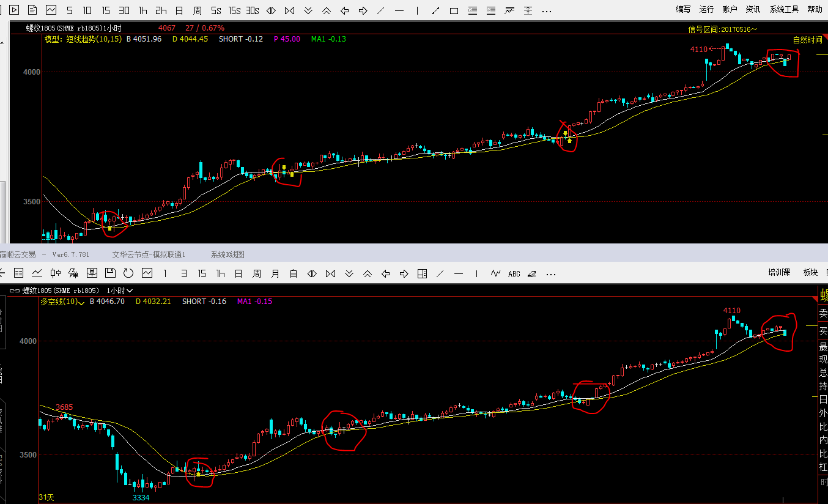
Task: Click the play/run icon in top toolbar
Action: 15,10
